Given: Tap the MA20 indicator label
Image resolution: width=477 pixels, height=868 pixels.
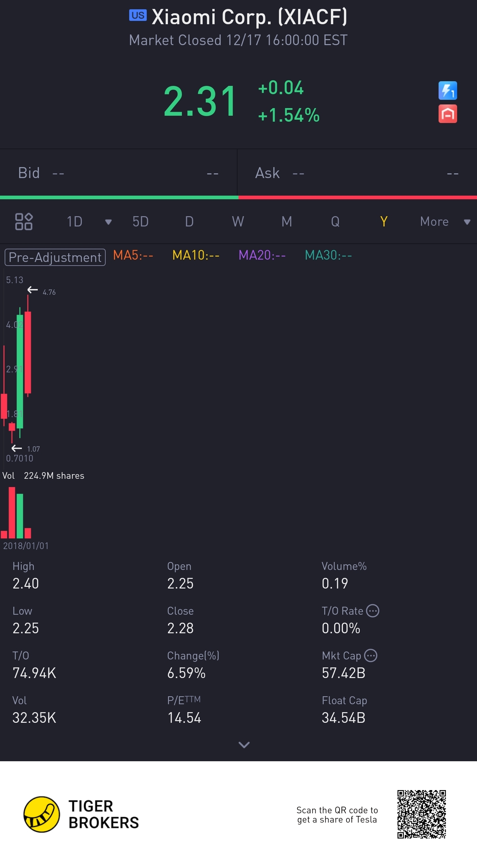Looking at the screenshot, I should 262,255.
